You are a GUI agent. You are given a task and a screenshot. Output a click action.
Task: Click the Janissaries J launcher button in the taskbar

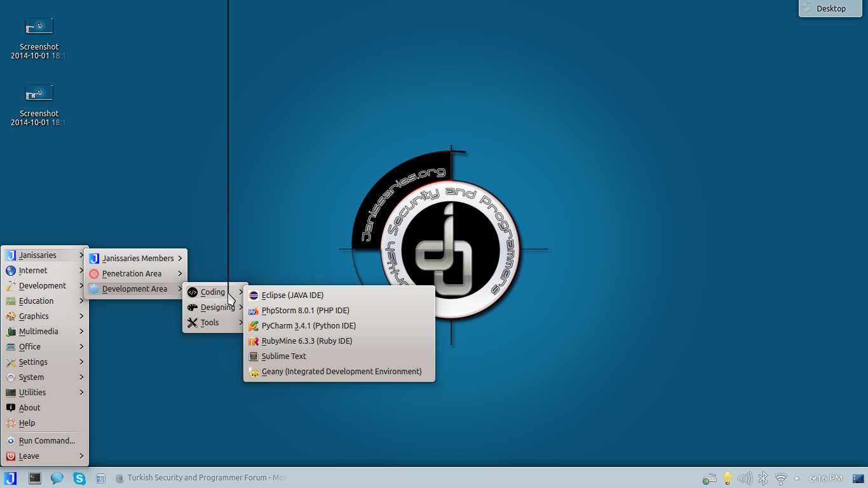click(x=10, y=478)
